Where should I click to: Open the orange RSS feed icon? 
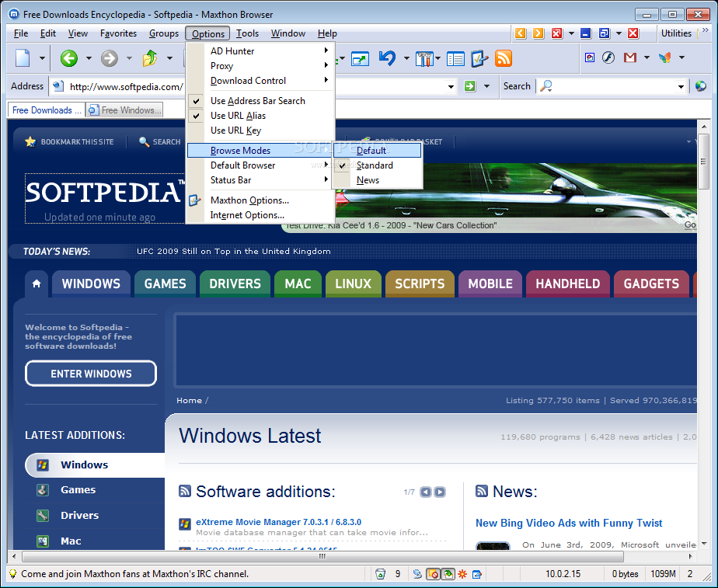coord(504,58)
